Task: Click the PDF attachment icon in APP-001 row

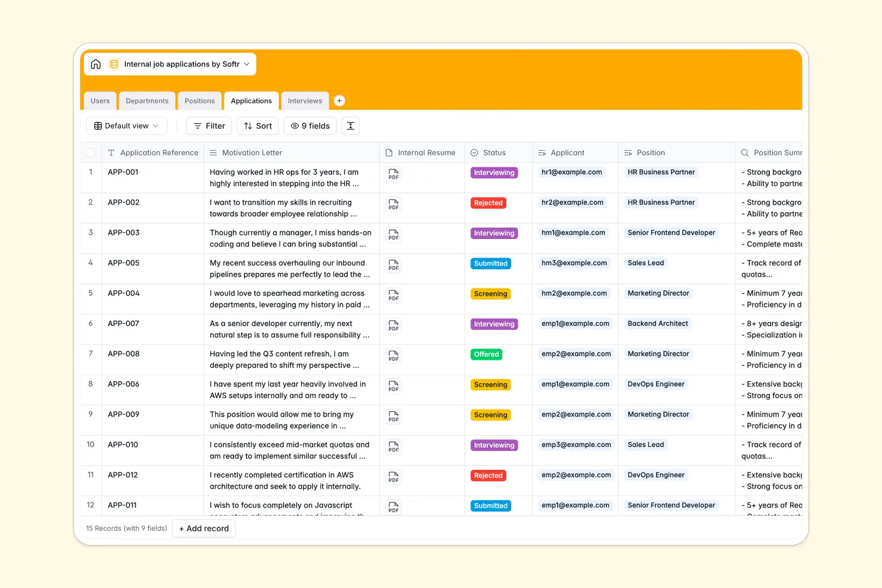Action: [393, 175]
